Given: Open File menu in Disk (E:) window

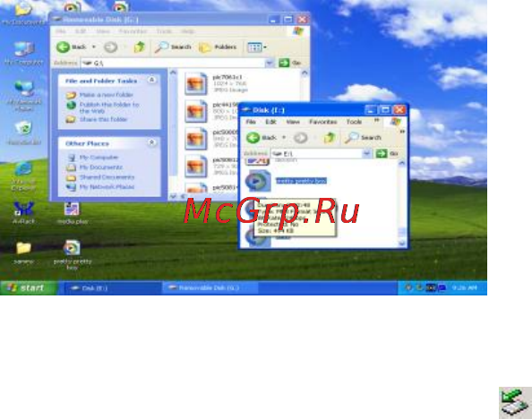Looking at the screenshot, I should click(251, 122).
